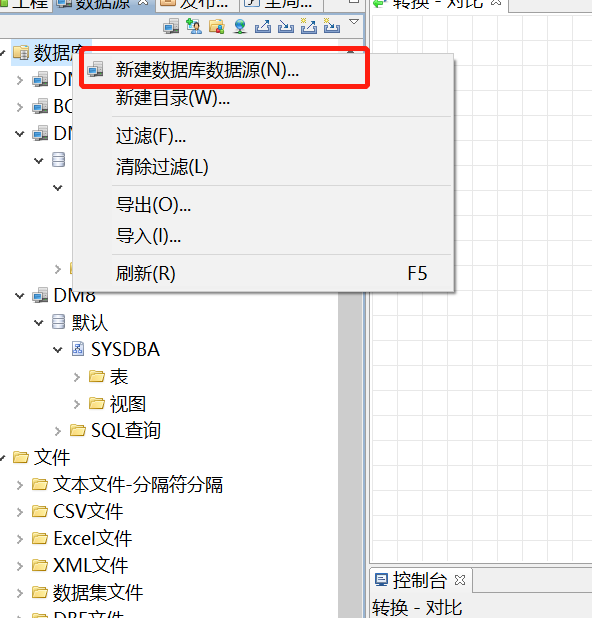592x618 pixels.
Task: Close the 控制台 tab
Action: pyautogui.click(x=460, y=580)
